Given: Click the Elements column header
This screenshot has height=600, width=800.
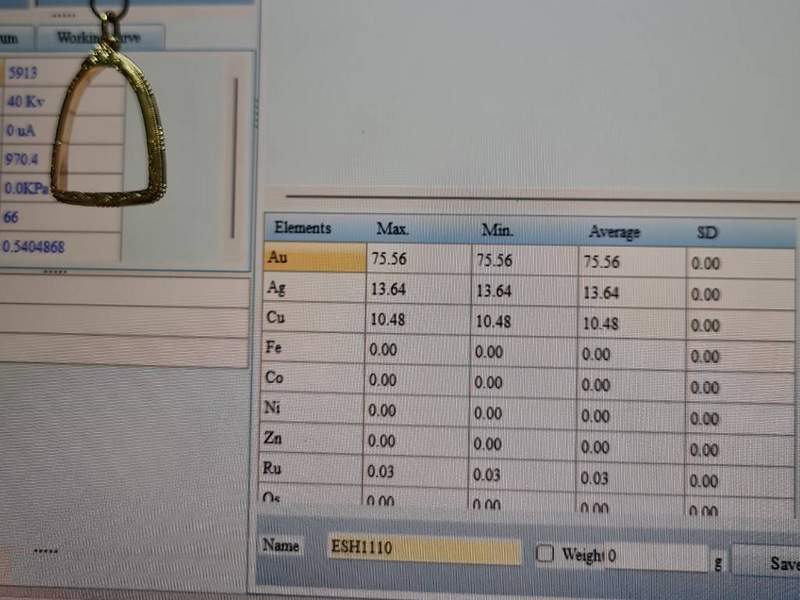Looking at the screenshot, I should [x=303, y=228].
